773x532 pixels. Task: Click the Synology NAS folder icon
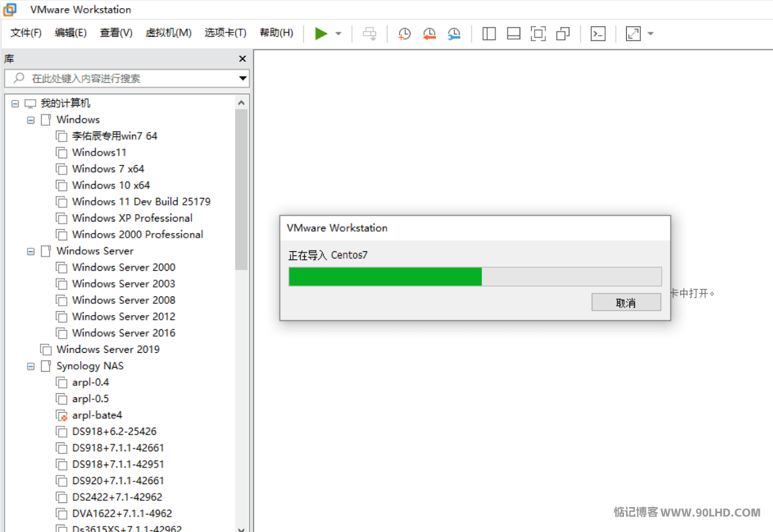[x=46, y=366]
